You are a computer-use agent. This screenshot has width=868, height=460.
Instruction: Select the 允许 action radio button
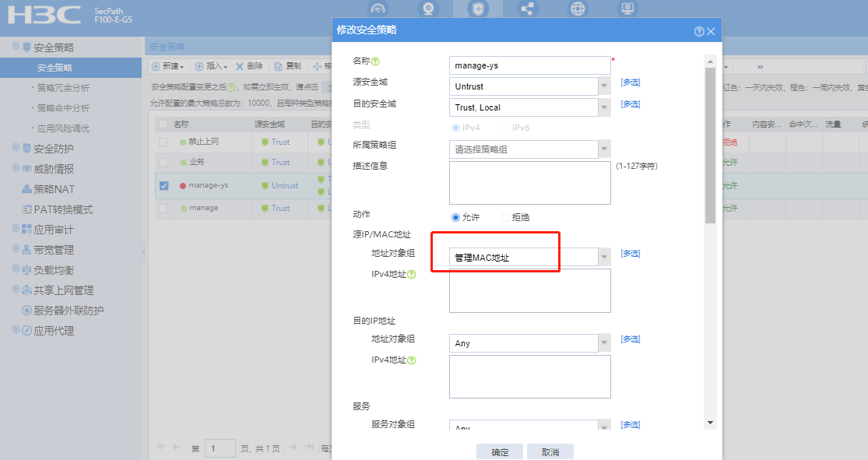click(455, 217)
